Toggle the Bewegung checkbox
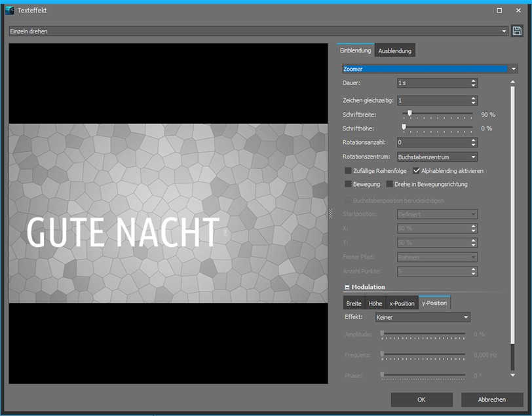Viewport: 532px width, 416px height. [x=348, y=184]
